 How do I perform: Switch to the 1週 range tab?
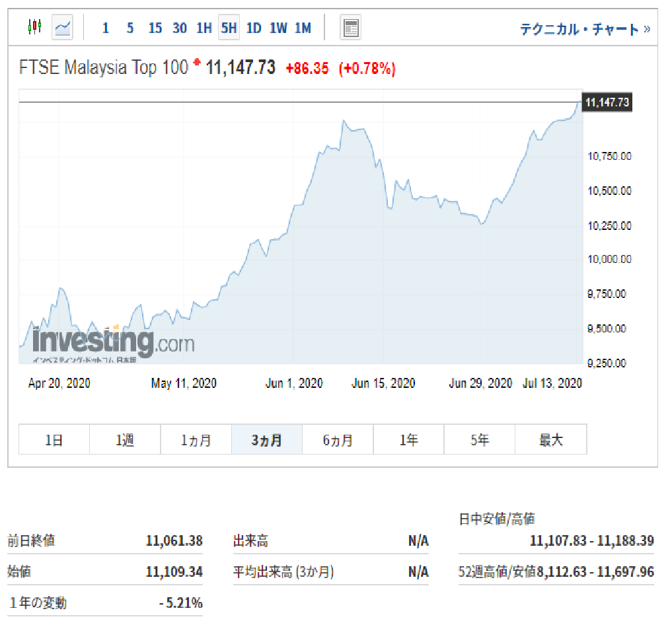[x=125, y=440]
